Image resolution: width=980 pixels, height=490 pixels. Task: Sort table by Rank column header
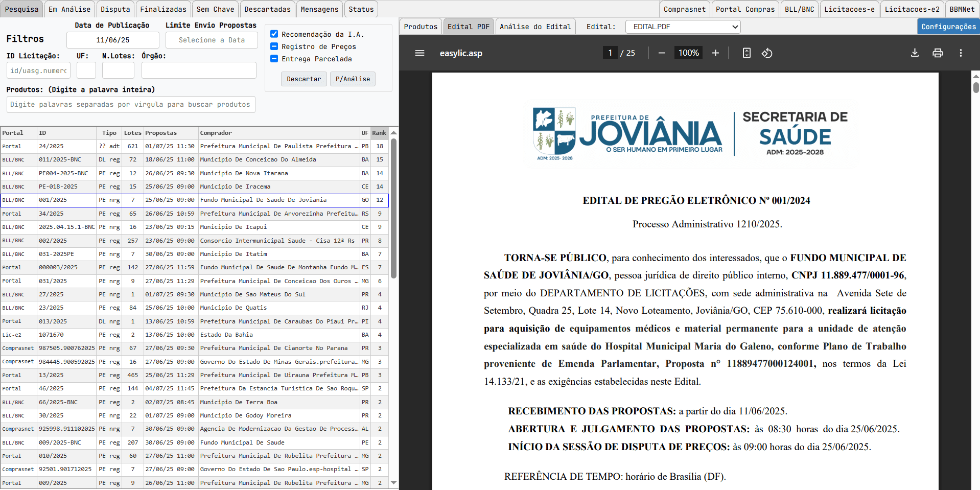tap(379, 133)
